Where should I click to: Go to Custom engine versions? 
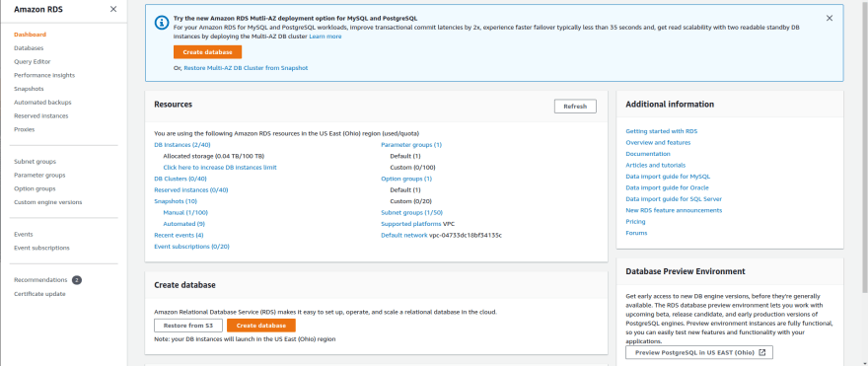(x=48, y=202)
